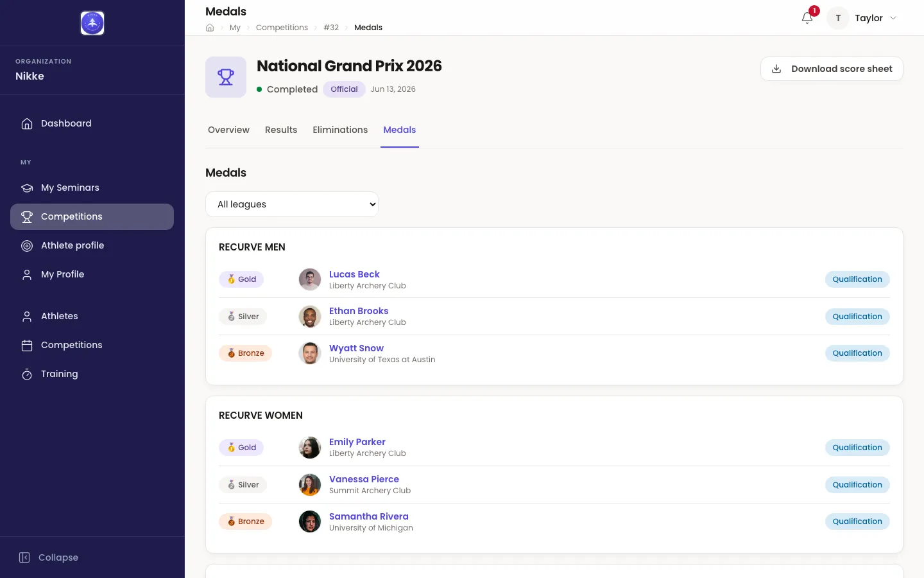Click Download score sheet button
This screenshot has height=578, width=924.
pos(832,69)
